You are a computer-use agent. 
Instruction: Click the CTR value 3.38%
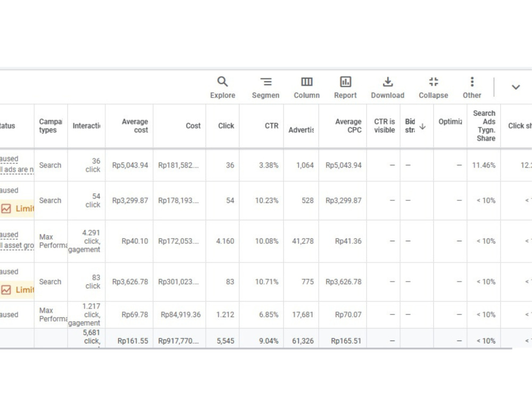click(x=269, y=165)
